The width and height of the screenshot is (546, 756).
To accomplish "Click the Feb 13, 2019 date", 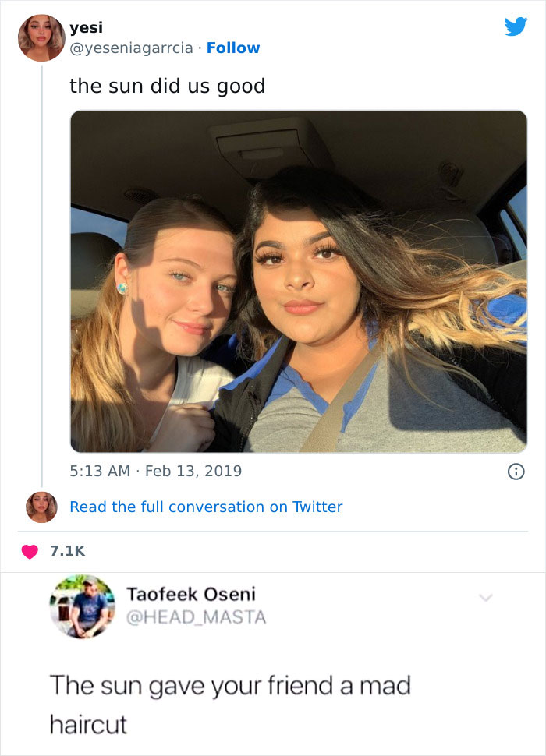I will (193, 471).
